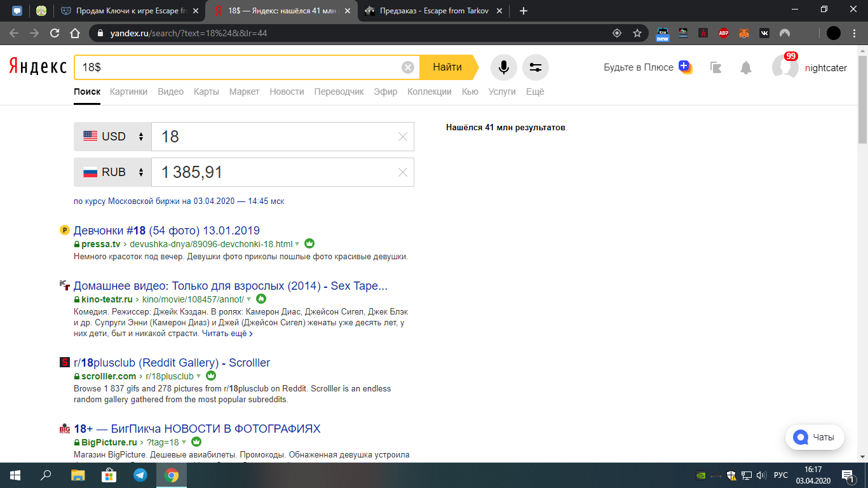Open the USD currency selector

tap(113, 137)
